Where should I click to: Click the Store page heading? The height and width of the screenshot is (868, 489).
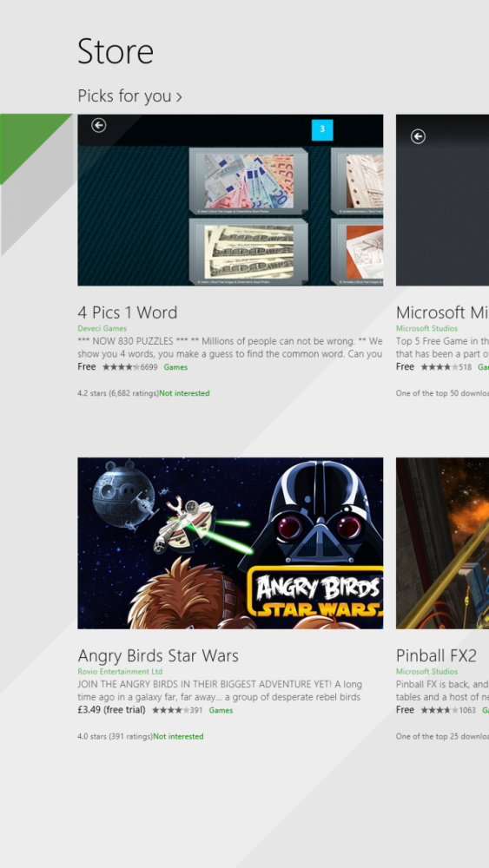(x=116, y=51)
